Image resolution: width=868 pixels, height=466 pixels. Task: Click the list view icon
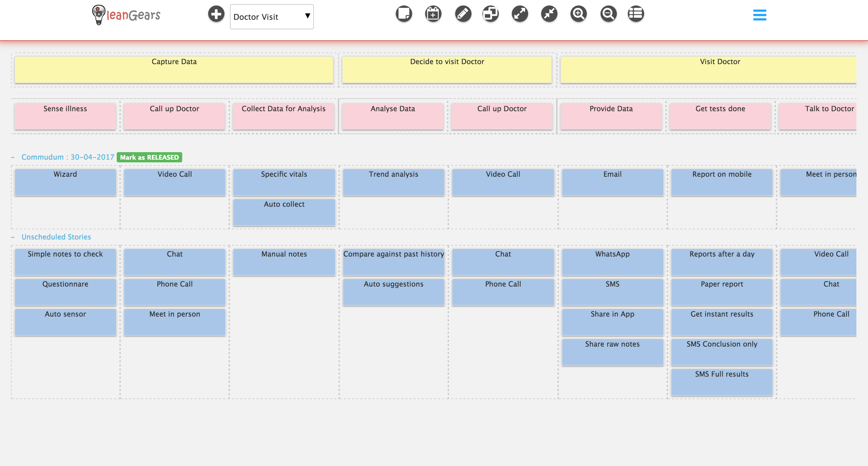click(x=636, y=14)
